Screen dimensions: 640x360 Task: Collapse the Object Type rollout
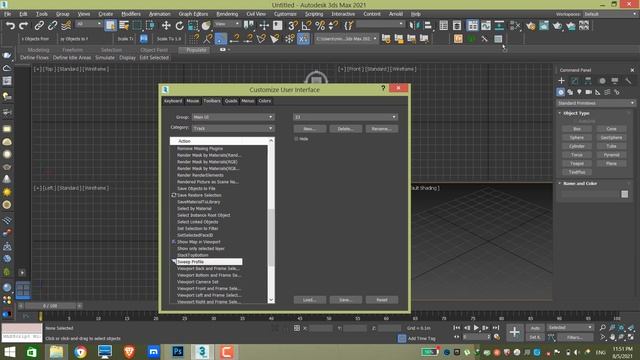tap(576, 113)
